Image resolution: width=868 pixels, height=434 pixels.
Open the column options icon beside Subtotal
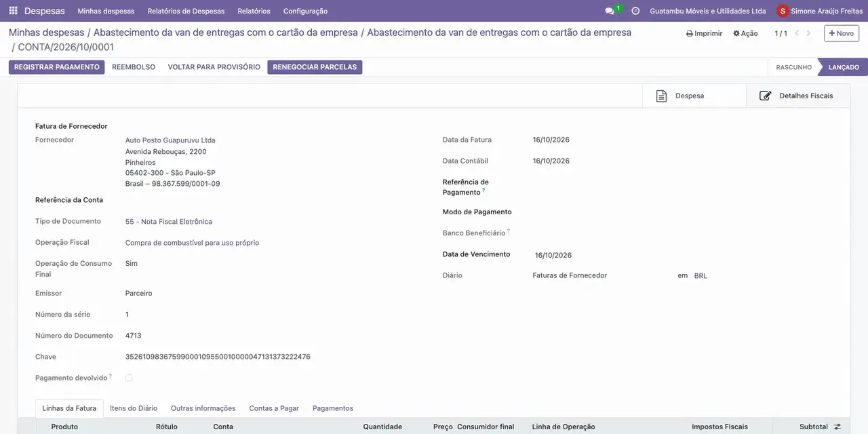click(837, 427)
